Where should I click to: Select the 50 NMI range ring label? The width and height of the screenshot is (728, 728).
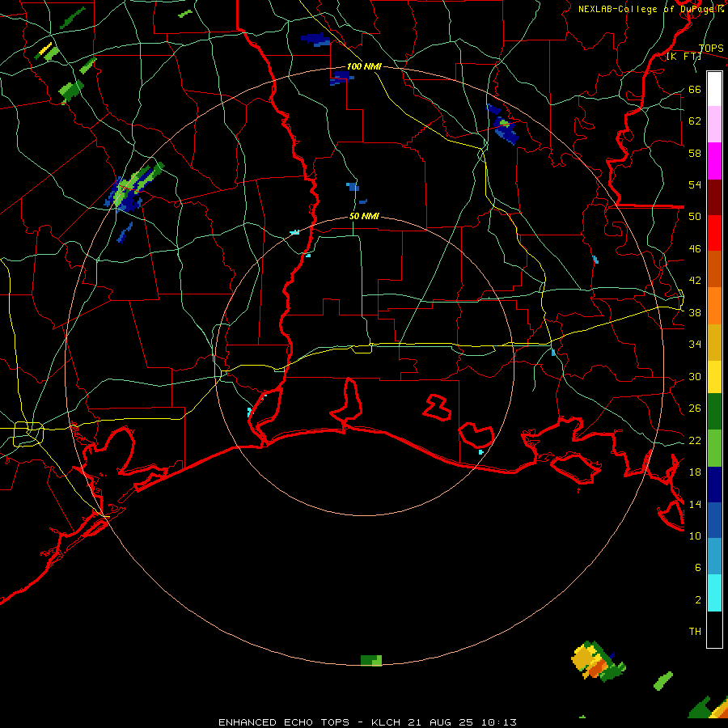[364, 216]
